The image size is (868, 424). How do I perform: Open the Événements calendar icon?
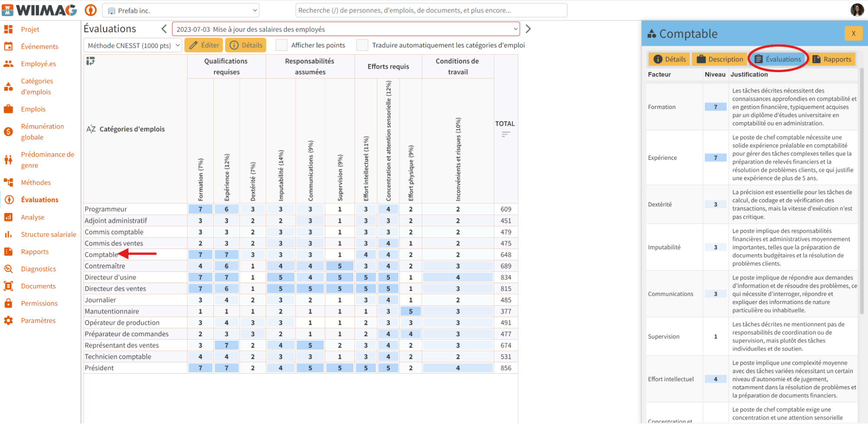pos(8,46)
